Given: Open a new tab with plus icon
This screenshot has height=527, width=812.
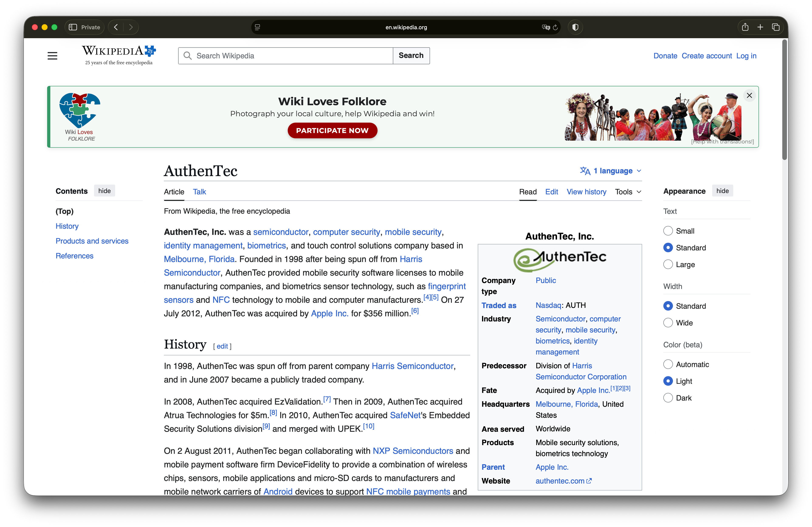Looking at the screenshot, I should (760, 27).
